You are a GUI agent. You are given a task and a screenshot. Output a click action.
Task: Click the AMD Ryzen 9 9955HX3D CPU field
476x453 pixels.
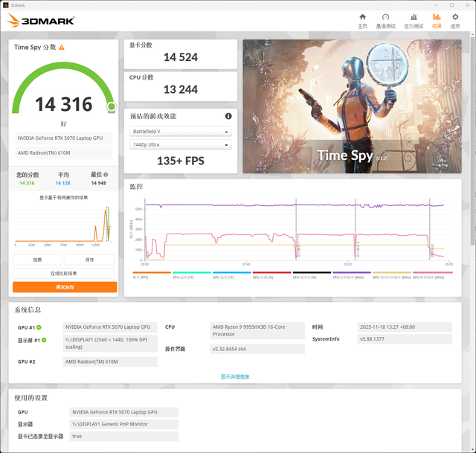coord(257,331)
